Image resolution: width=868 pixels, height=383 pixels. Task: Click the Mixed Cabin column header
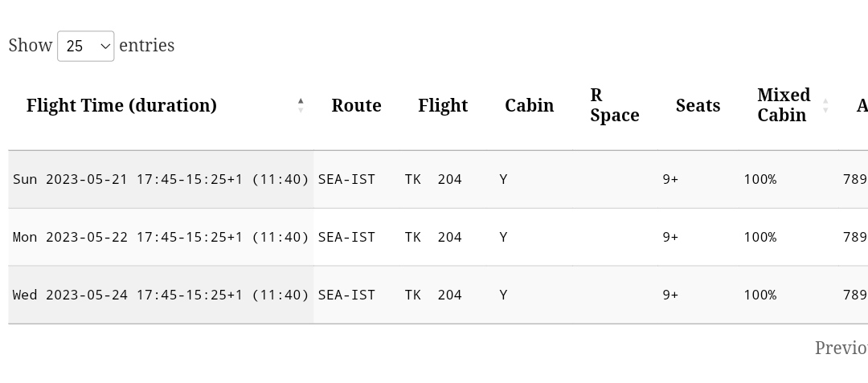(784, 105)
